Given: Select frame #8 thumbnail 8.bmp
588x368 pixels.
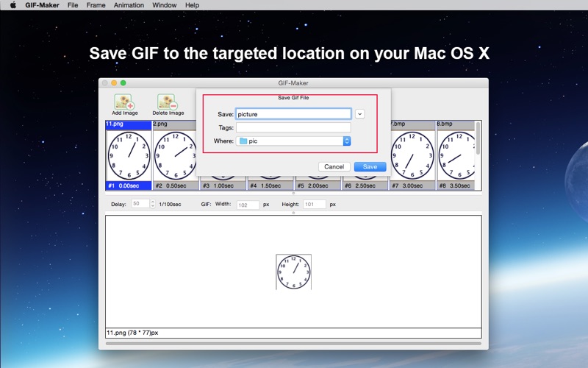Looking at the screenshot, I should tap(455, 155).
